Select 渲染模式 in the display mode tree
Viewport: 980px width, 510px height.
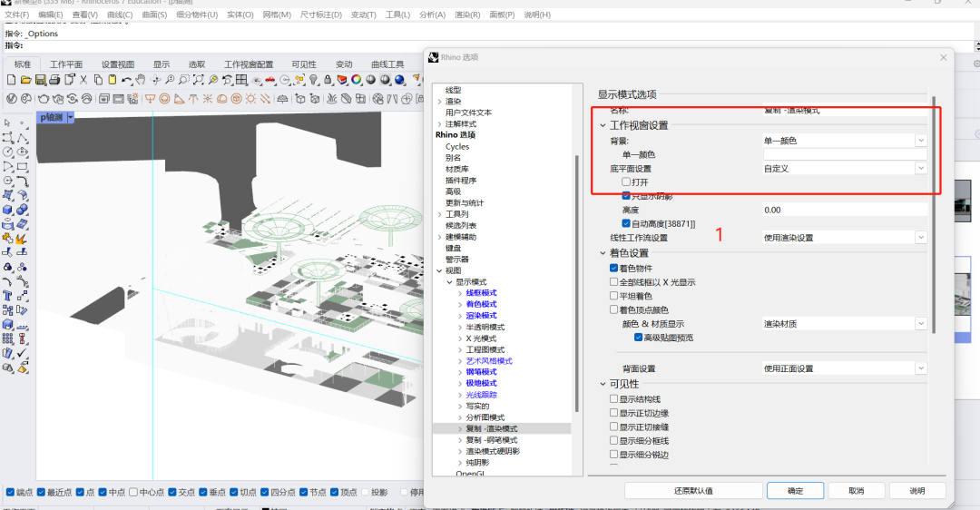tap(481, 316)
